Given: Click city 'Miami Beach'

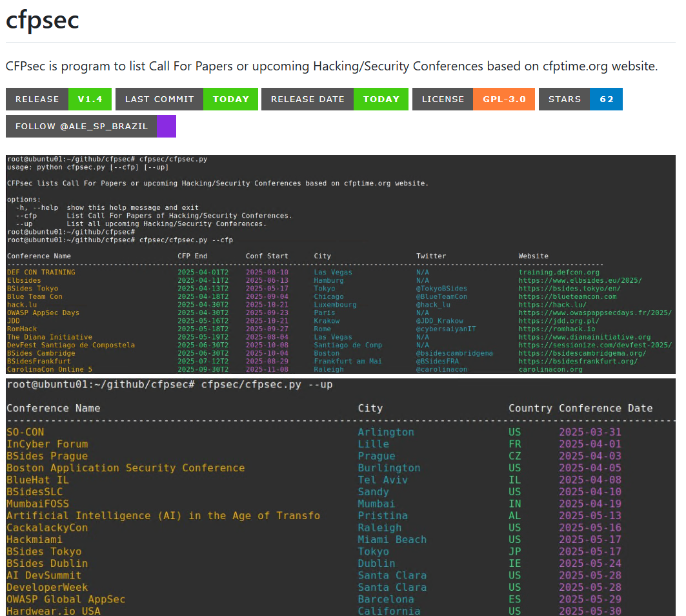Looking at the screenshot, I should point(392,539).
